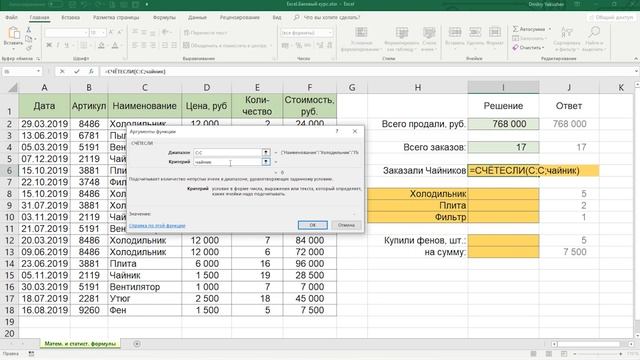
Task: Open Format as Table dropdown
Action: coord(402,39)
